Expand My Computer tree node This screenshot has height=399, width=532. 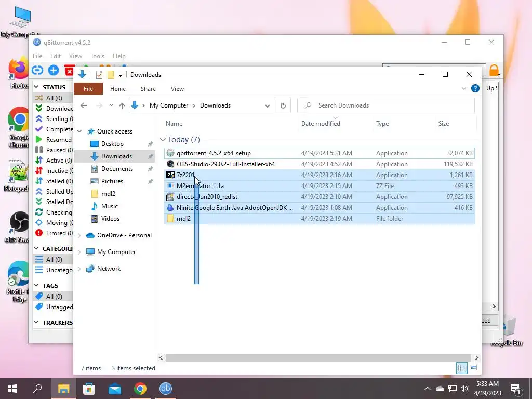coord(79,252)
